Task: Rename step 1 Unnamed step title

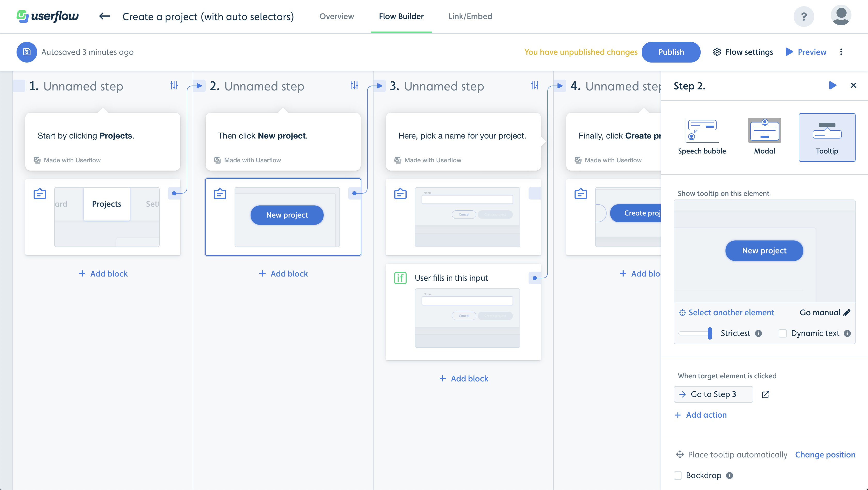Action: (83, 86)
